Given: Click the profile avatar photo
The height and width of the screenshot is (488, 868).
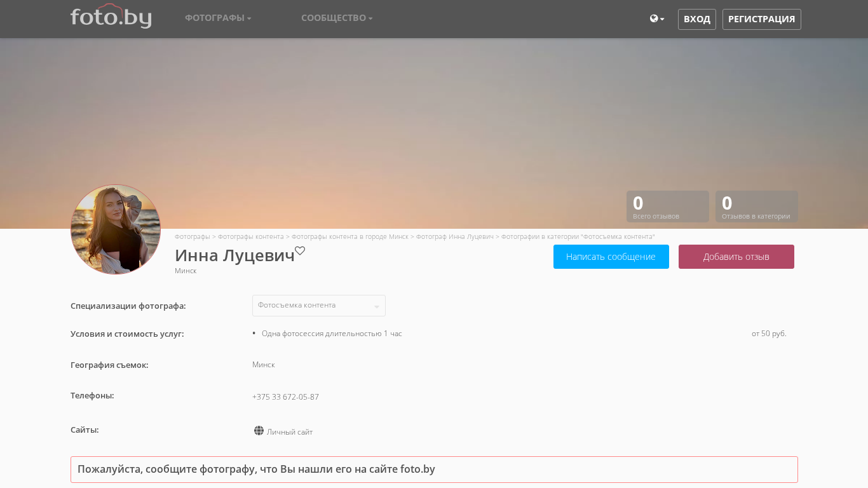Looking at the screenshot, I should [116, 229].
